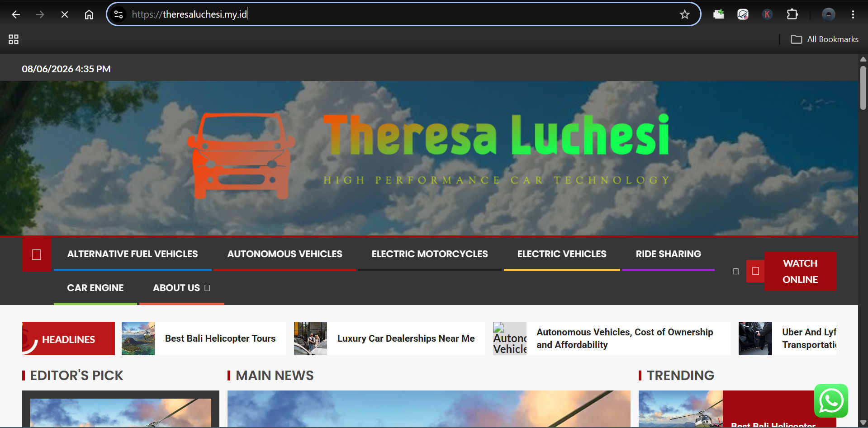Open Car Engine menu item
The width and height of the screenshot is (868, 428).
(95, 288)
